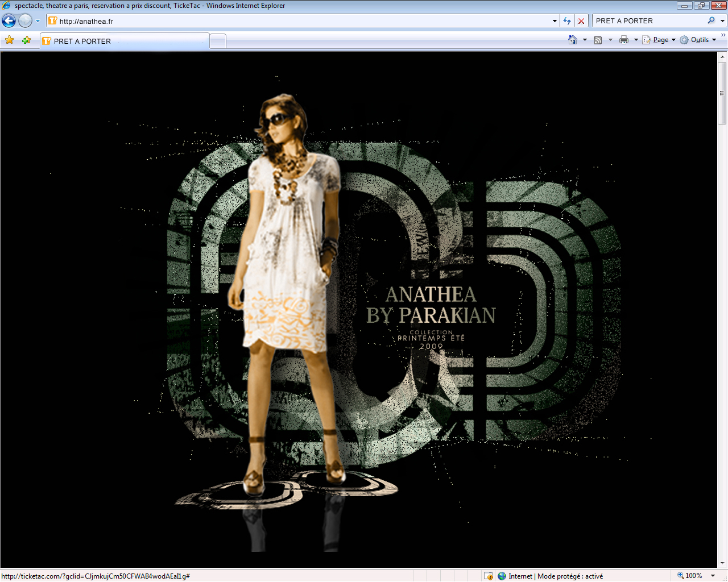The width and height of the screenshot is (728, 582).
Task: Click the red Stop loading icon
Action: (x=581, y=21)
